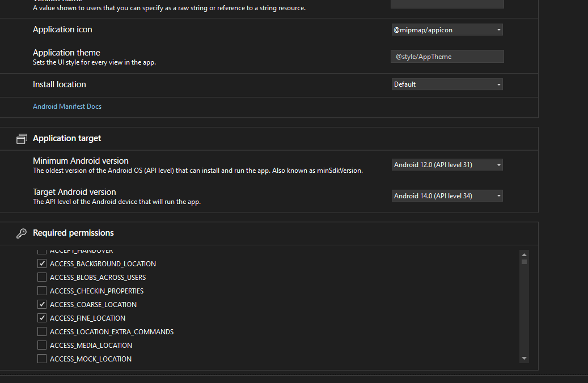
Task: Click the Application target section icon
Action: coord(22,139)
